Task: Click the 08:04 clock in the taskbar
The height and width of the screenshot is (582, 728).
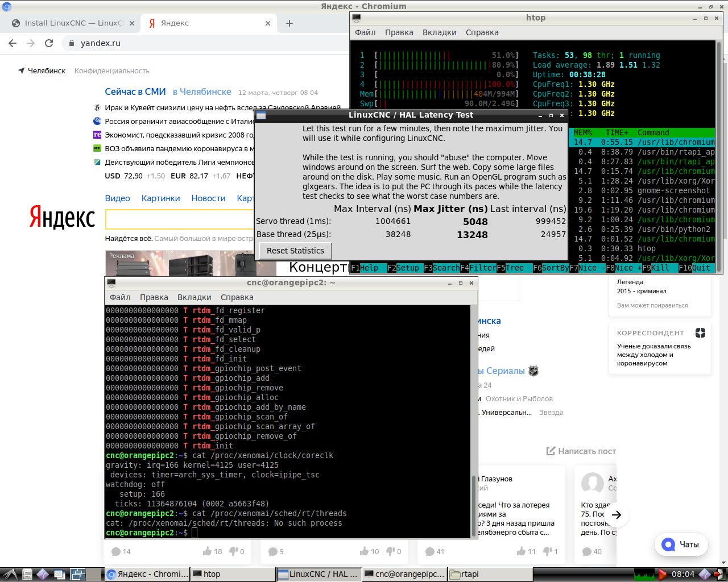Action: [683, 575]
